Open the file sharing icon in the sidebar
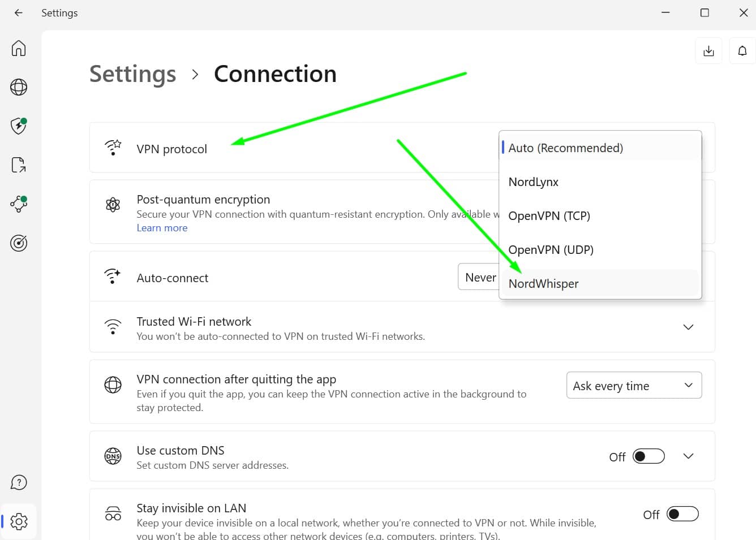The height and width of the screenshot is (540, 756). click(19, 165)
